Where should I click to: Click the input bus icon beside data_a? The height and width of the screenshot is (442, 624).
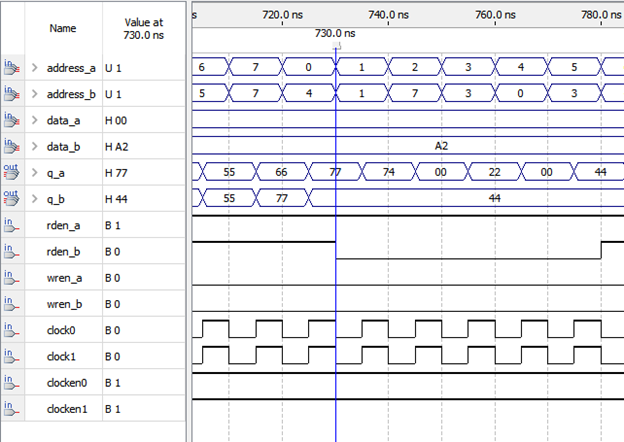[12, 120]
